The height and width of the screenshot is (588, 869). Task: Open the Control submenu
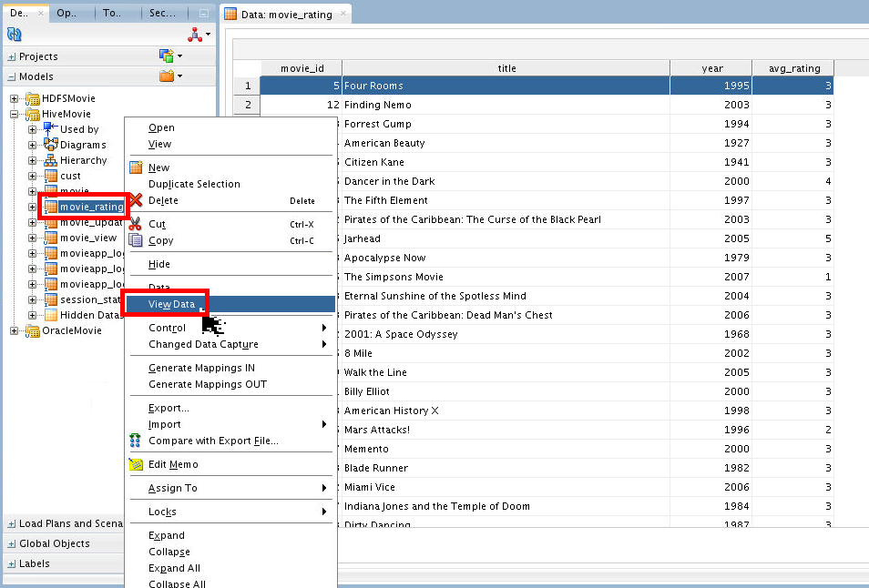click(230, 328)
